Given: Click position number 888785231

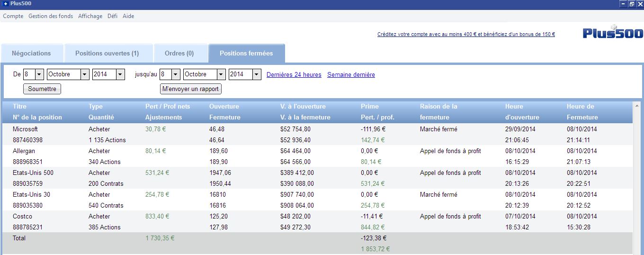Looking at the screenshot, I should [27, 227].
